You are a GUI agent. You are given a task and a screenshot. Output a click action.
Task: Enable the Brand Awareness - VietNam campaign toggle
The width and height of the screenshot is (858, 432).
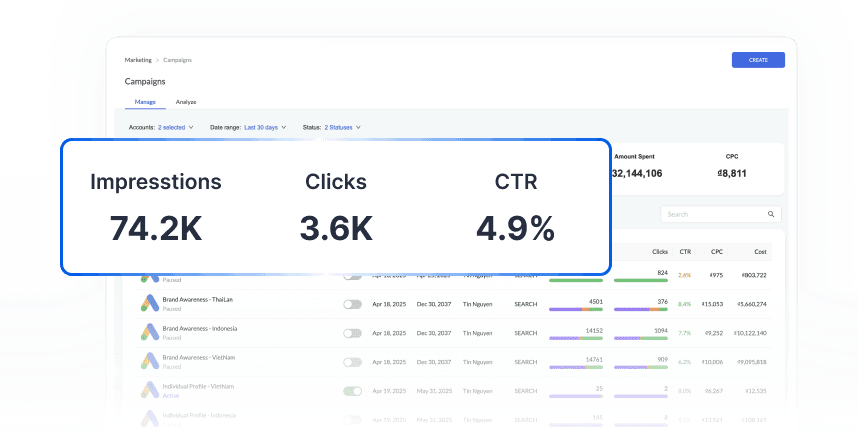click(352, 362)
